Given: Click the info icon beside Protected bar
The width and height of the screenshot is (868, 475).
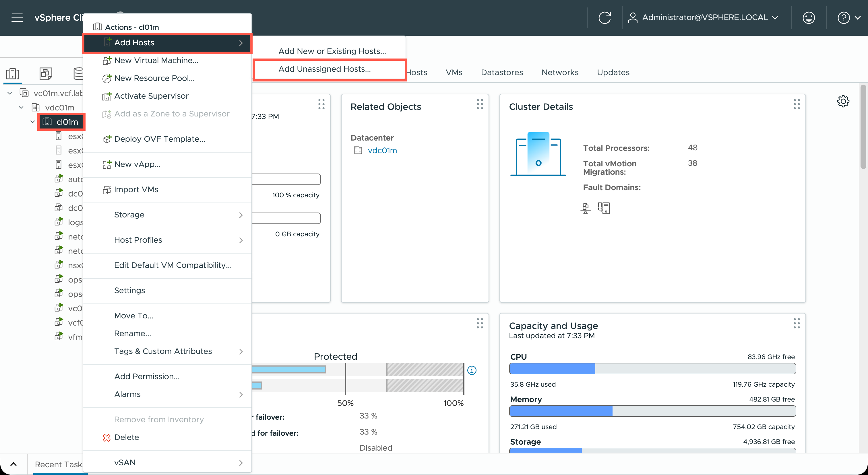Looking at the screenshot, I should pos(472,370).
